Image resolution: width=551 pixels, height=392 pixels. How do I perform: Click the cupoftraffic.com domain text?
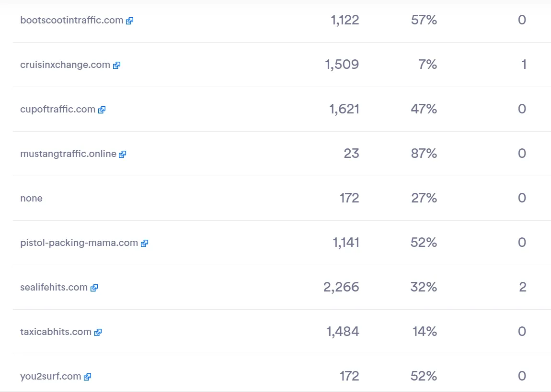click(x=57, y=109)
